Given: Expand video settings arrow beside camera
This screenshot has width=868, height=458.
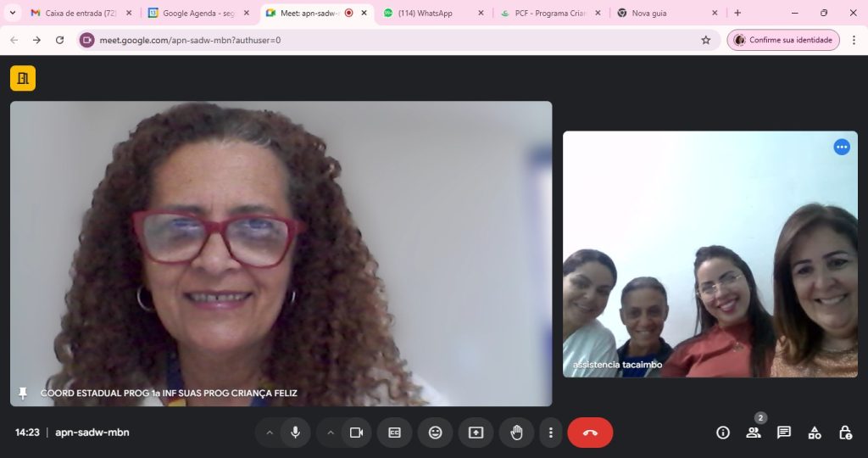Looking at the screenshot, I should 331,433.
